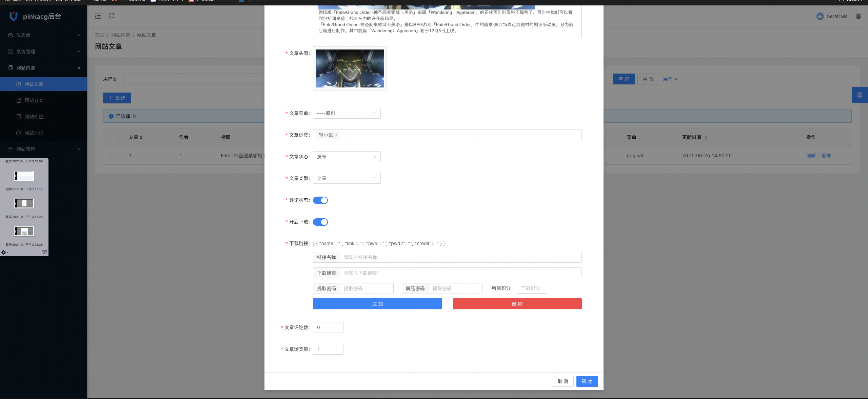Image resolution: width=868 pixels, height=399 pixels.
Task: Open 网站评论 in the sidebar
Action: (x=34, y=133)
